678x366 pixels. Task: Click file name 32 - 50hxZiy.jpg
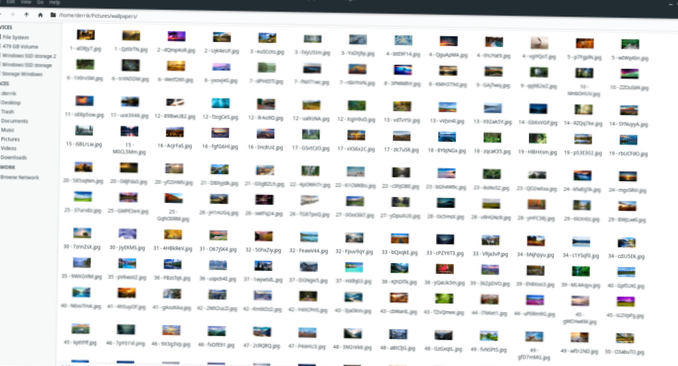coord(263,250)
